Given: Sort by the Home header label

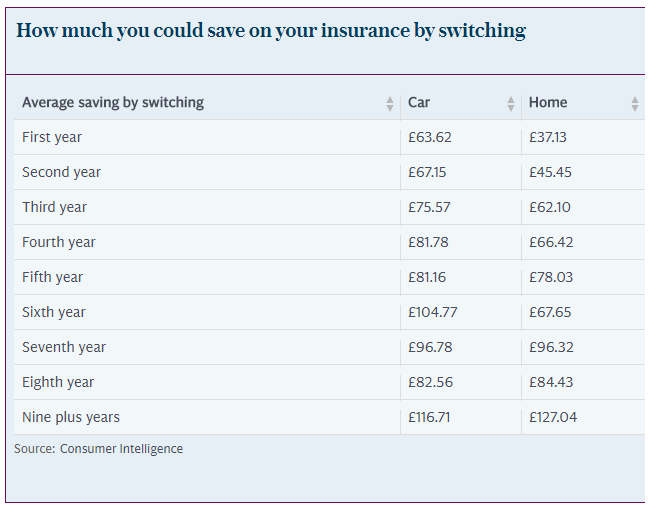Looking at the screenshot, I should (548, 102).
